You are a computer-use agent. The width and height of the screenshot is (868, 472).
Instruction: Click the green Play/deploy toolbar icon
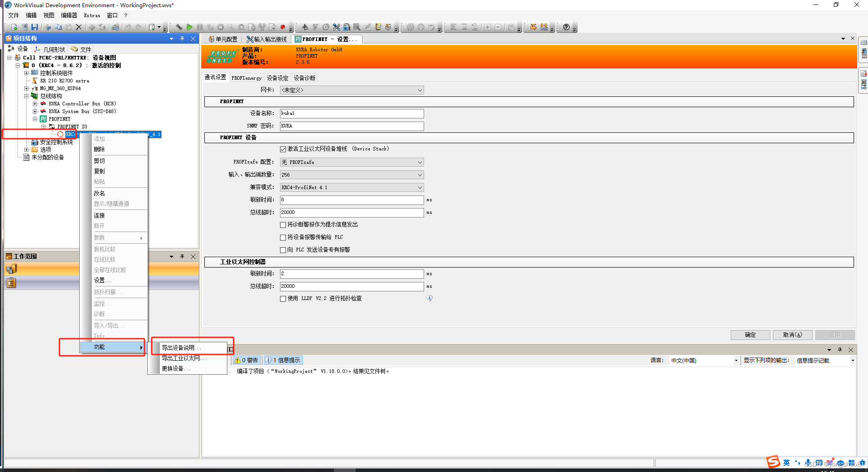190,27
